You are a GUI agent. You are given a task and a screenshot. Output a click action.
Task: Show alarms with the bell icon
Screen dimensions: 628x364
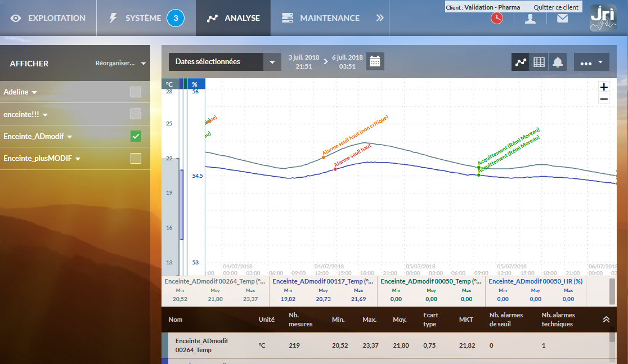coord(558,62)
